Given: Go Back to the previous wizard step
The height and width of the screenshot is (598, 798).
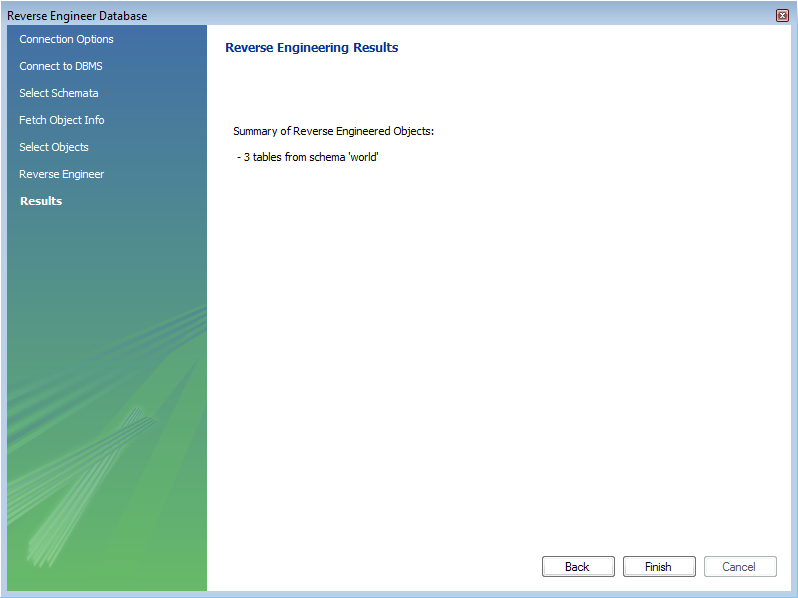Looking at the screenshot, I should 577,566.
